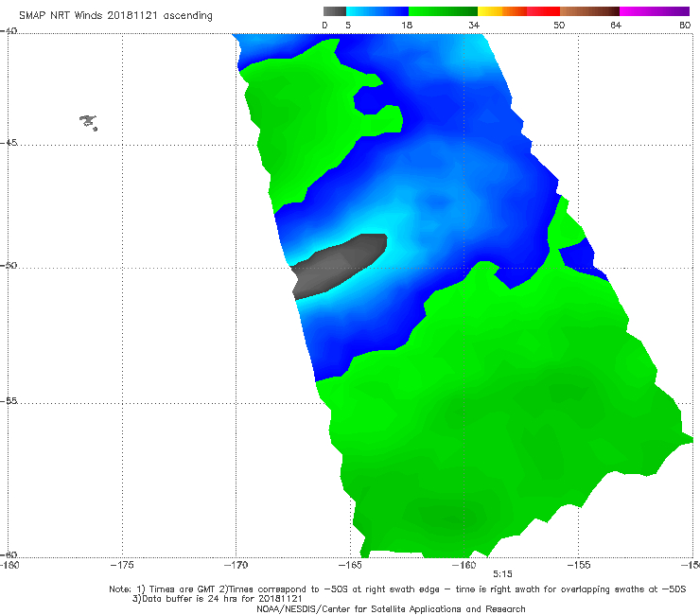The width and height of the screenshot is (700, 615).
Task: Click the blue 5-18 colorbar segment
Action: click(377, 11)
